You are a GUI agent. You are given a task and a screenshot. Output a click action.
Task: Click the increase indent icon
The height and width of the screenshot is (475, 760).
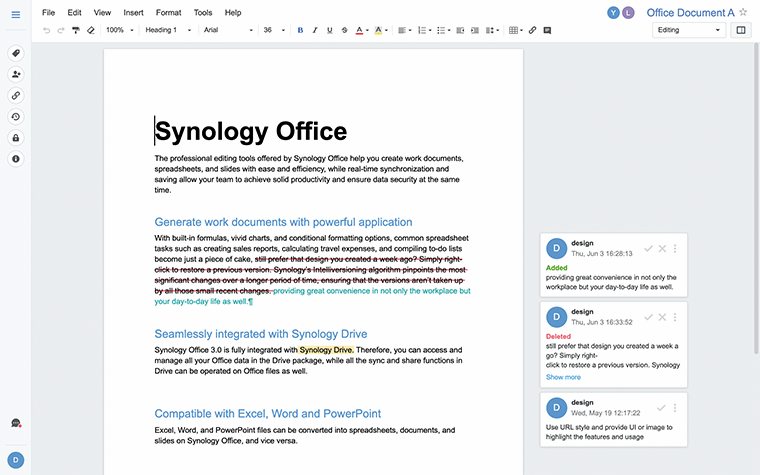[x=475, y=30]
